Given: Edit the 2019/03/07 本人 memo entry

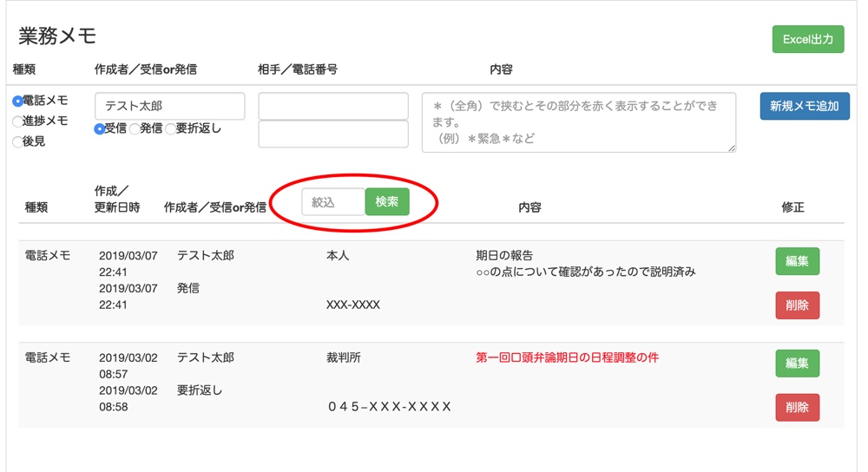Looking at the screenshot, I should click(x=797, y=261).
